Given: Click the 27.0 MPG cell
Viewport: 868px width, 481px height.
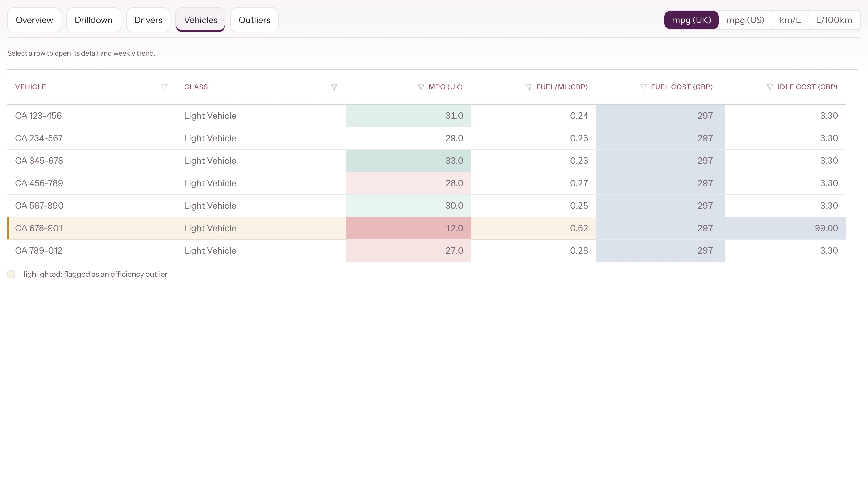Looking at the screenshot, I should tap(408, 251).
